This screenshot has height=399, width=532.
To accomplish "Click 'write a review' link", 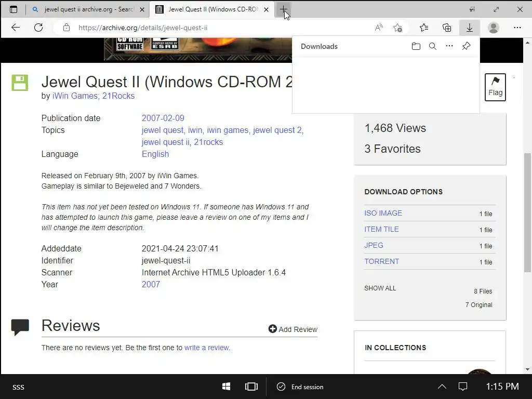I will (x=207, y=348).
